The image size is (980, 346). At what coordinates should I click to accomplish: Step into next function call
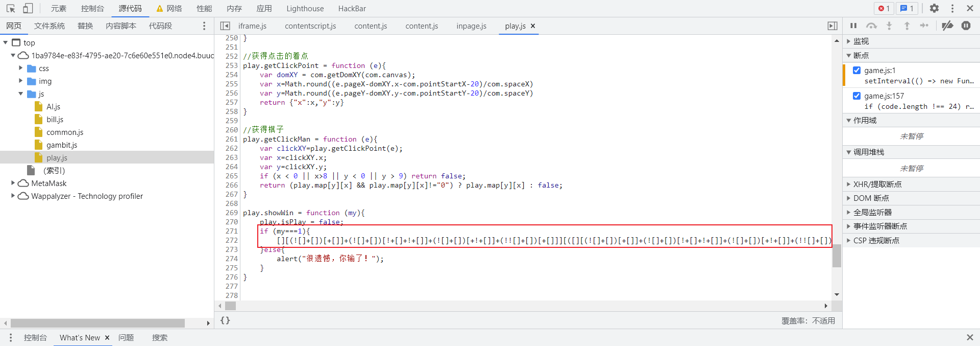tap(889, 26)
